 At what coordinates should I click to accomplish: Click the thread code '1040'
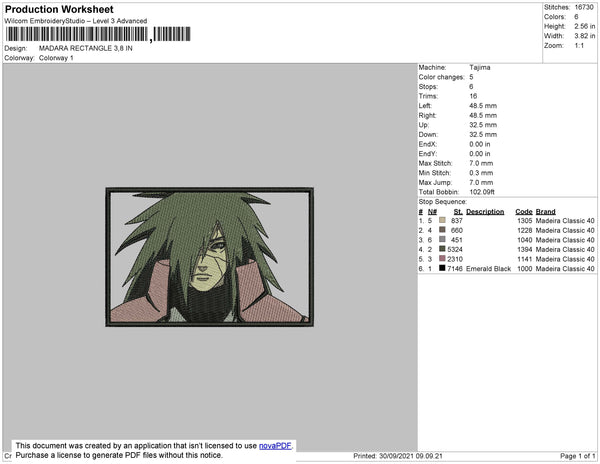tap(525, 240)
